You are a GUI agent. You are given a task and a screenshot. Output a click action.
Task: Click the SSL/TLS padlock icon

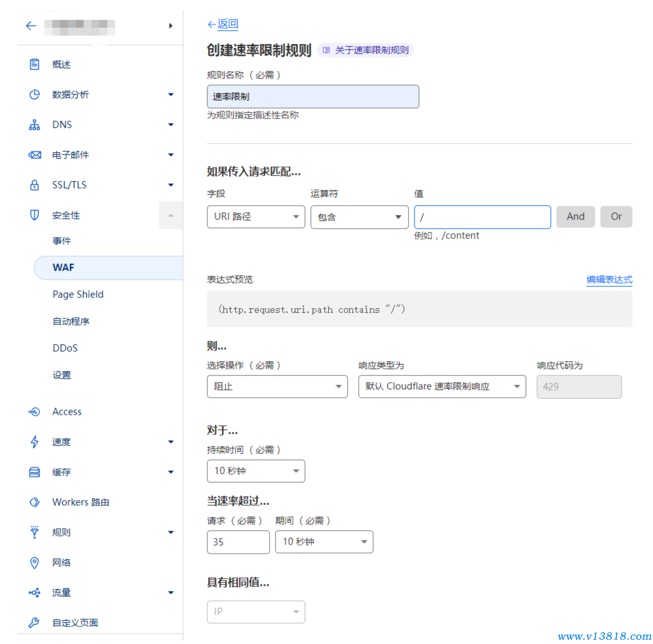[x=35, y=185]
